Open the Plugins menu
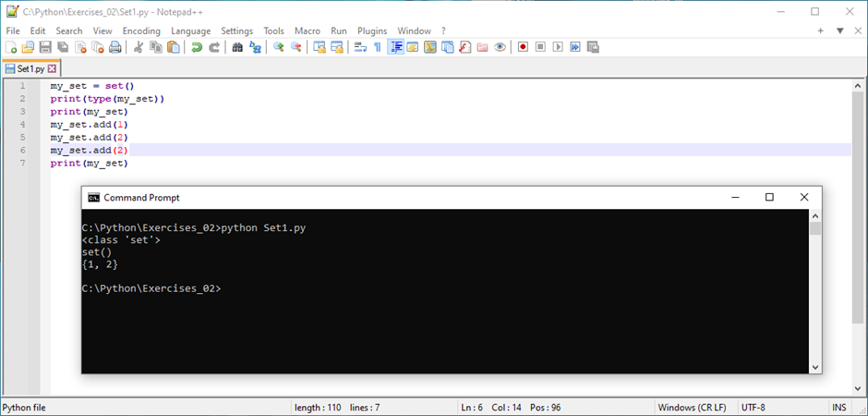This screenshot has height=416, width=868. pos(372,31)
